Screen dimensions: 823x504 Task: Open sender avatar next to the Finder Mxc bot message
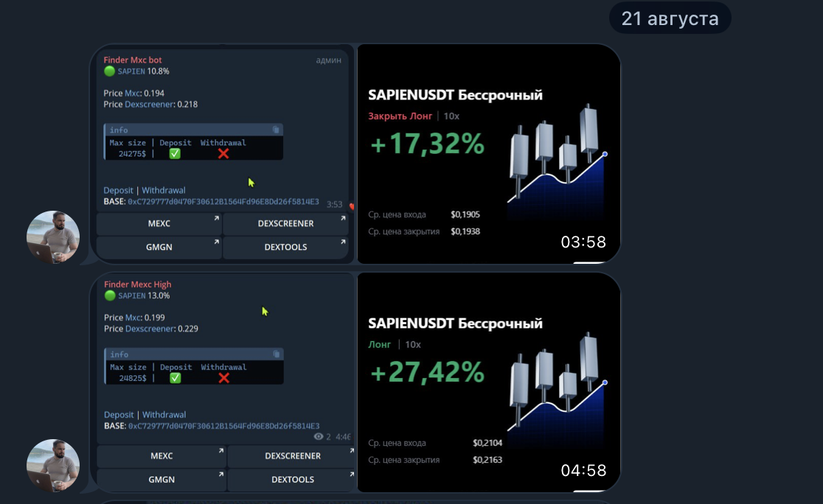(53, 237)
